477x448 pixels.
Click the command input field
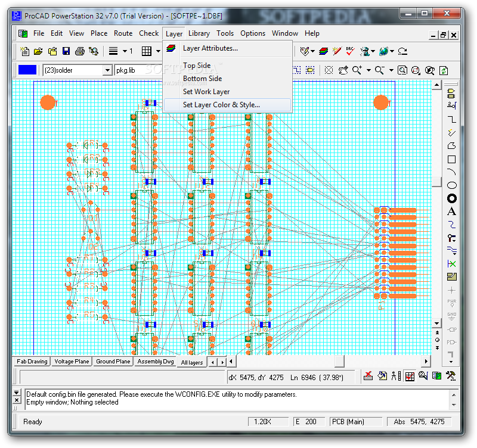(x=123, y=377)
